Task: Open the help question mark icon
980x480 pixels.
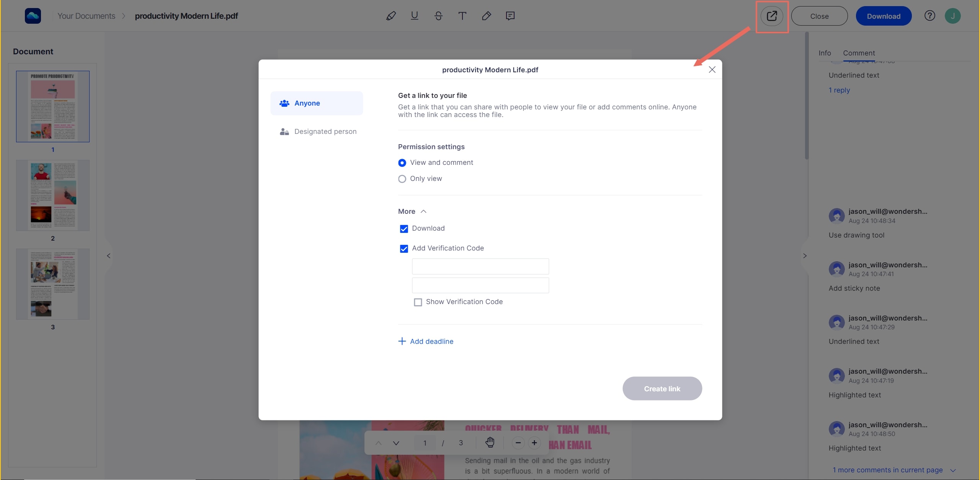Action: click(x=929, y=16)
